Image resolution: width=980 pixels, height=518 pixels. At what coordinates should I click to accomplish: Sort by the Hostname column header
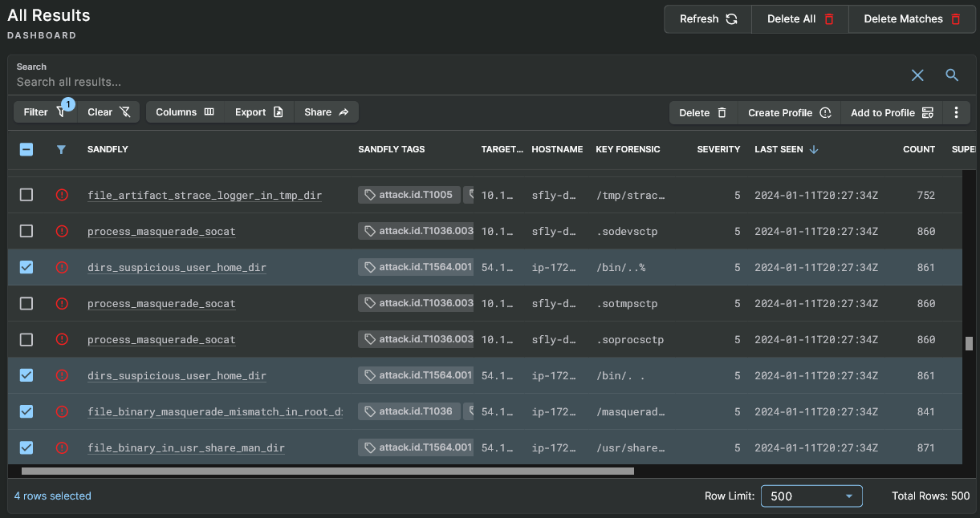coord(557,149)
